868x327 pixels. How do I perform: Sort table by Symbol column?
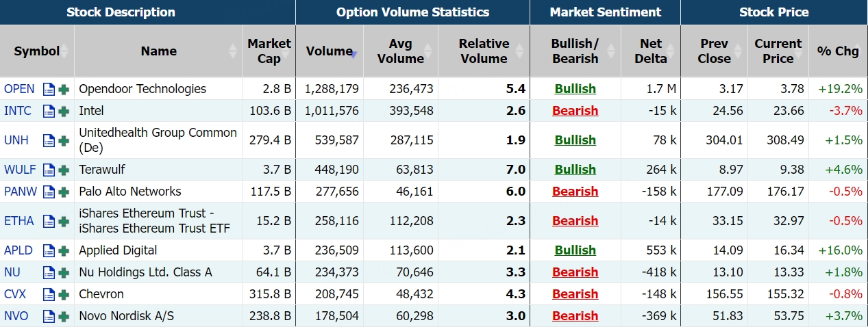coord(37,51)
